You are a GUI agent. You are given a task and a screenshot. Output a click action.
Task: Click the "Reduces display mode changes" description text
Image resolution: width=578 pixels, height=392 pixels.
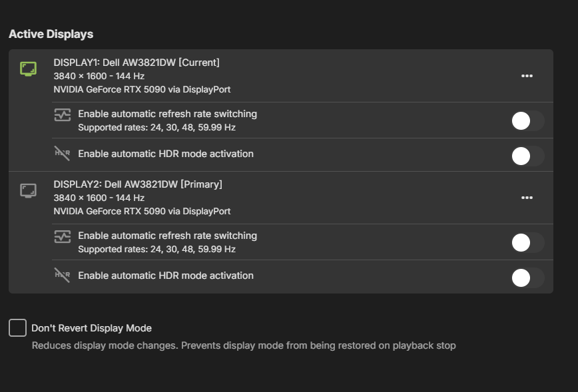(244, 345)
